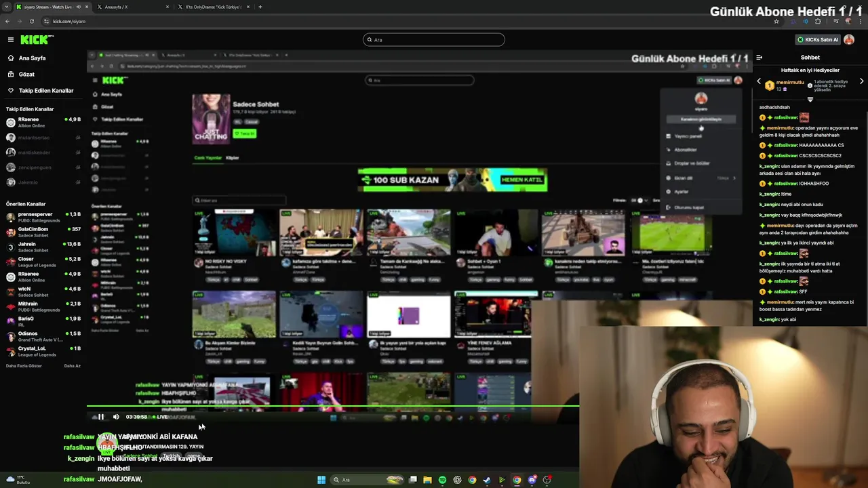868x488 pixels.
Task: Open Discord from taskbar
Action: coord(532,480)
